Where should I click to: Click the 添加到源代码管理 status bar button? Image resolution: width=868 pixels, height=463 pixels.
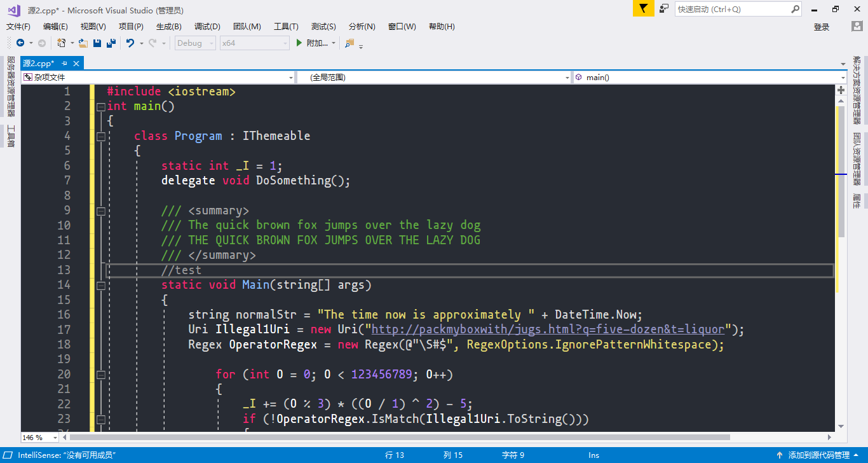click(x=818, y=455)
